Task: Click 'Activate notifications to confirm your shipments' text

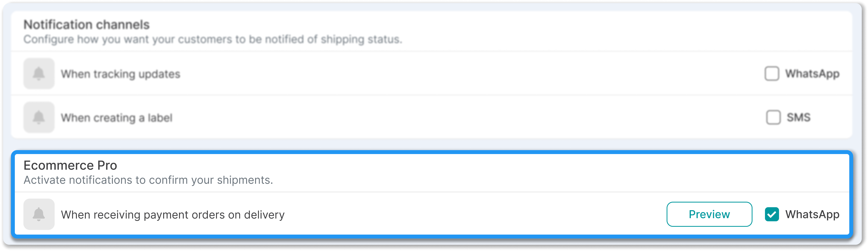Action: pyautogui.click(x=148, y=180)
